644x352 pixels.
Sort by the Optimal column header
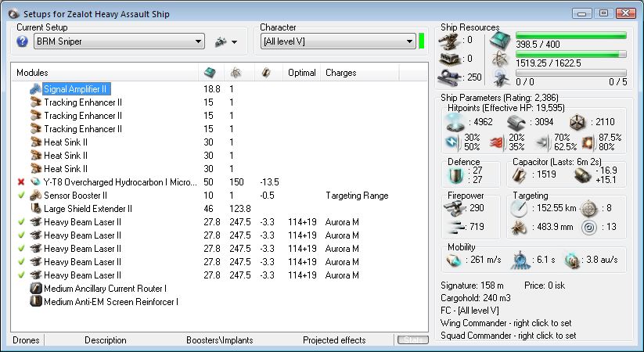301,73
